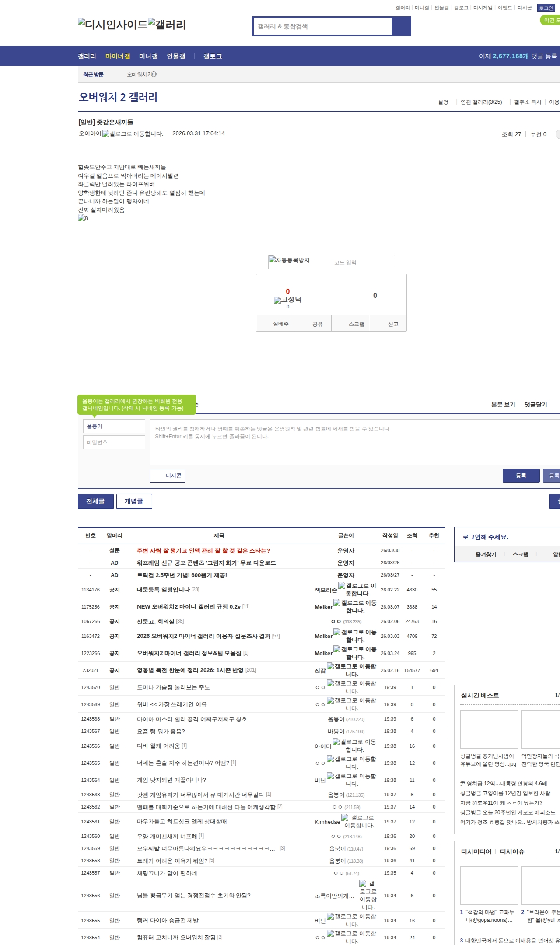Open the 디시인사이드 logo image

click(113, 24)
